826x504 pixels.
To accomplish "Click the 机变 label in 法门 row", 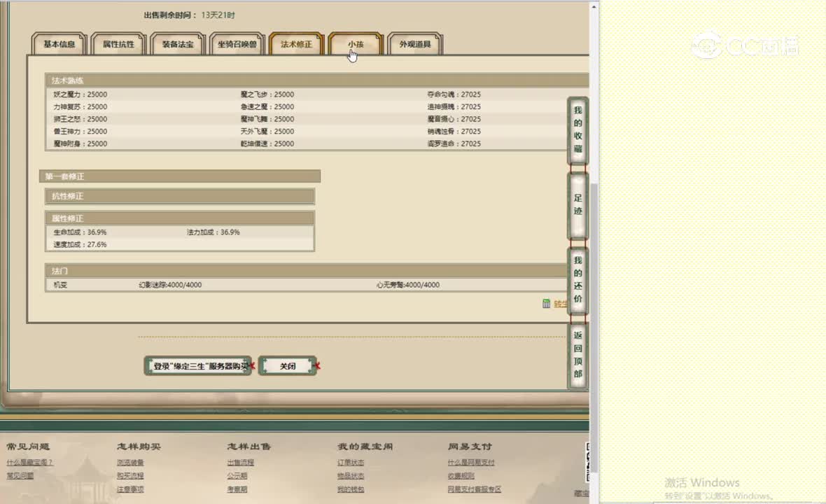I will [60, 284].
